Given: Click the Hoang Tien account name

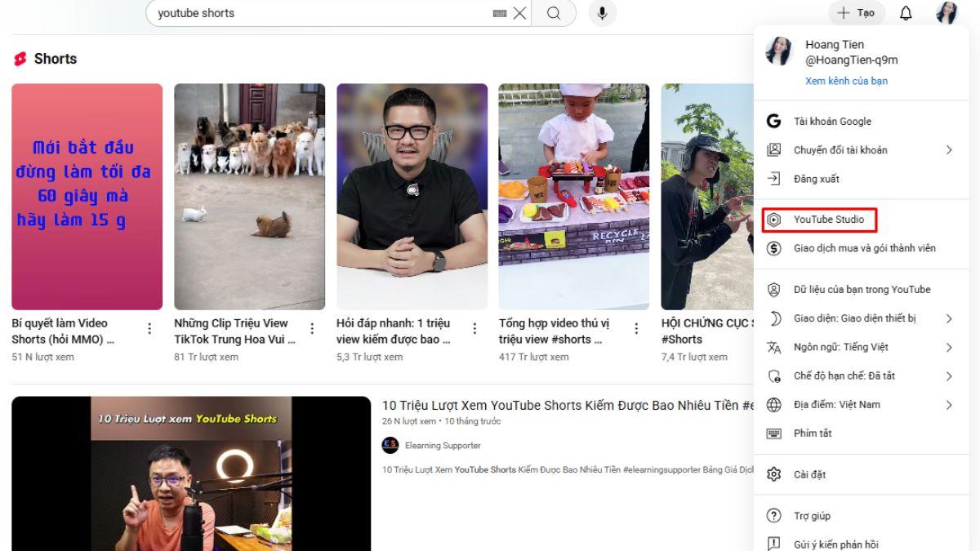Looking at the screenshot, I should [835, 44].
